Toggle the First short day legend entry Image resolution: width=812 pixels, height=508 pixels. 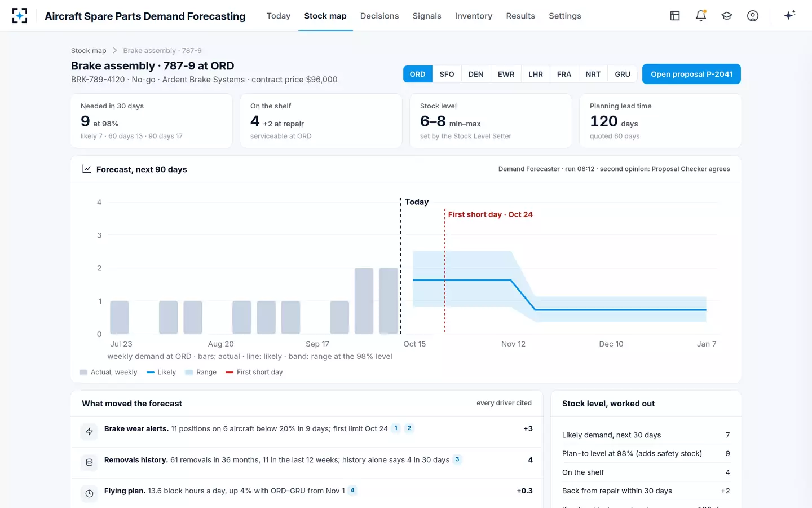[x=254, y=372]
